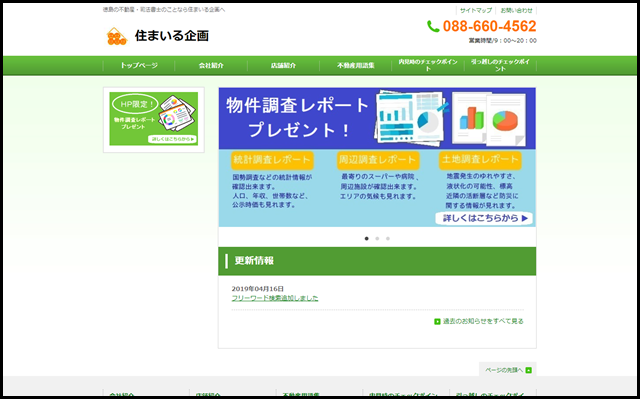Click the 住まいる企画 site title text

point(172,36)
